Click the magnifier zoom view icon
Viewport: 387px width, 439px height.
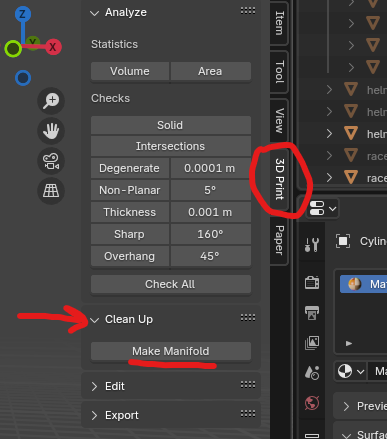pos(51,101)
